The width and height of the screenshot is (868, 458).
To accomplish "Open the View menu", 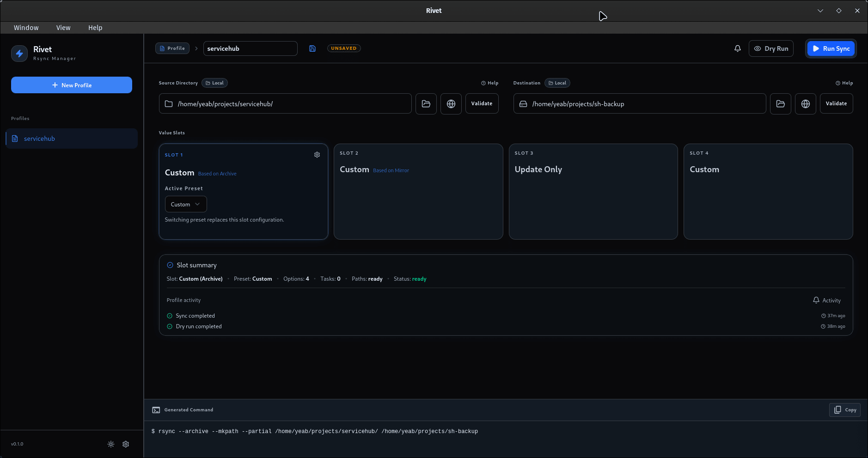I will [x=63, y=28].
